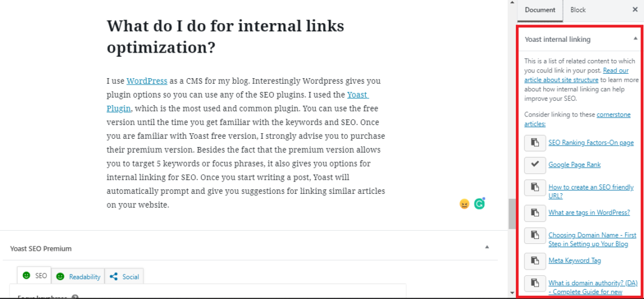The width and height of the screenshot is (644, 299).
Task: Click the yellow emoji face icon
Action: coord(464,204)
